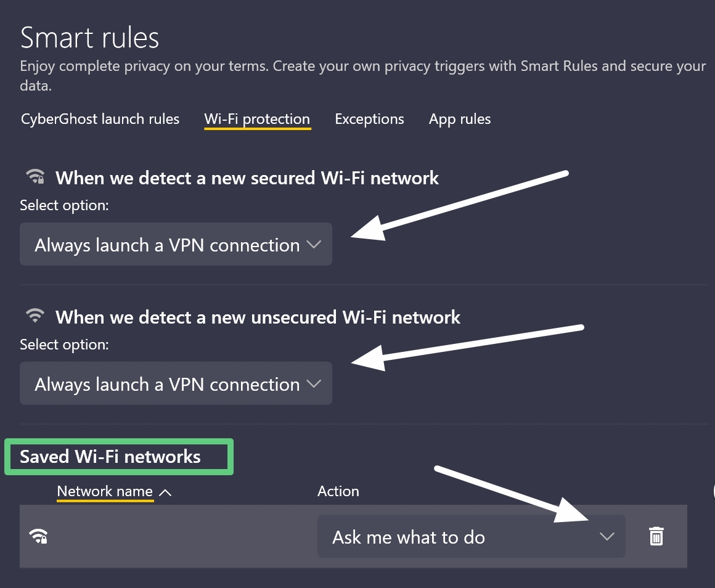Switch to CyberGhost launch rules tab
This screenshot has width=715, height=588.
[x=99, y=119]
